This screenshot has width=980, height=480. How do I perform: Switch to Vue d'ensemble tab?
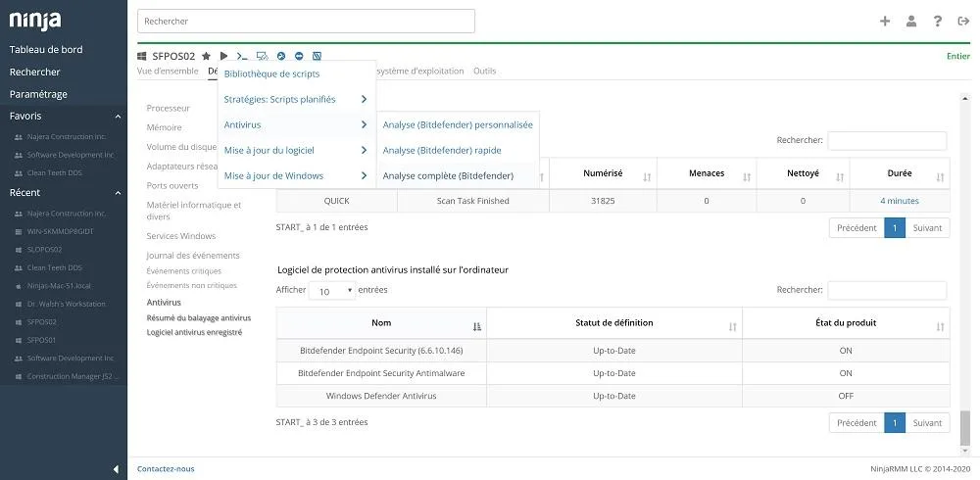(168, 71)
